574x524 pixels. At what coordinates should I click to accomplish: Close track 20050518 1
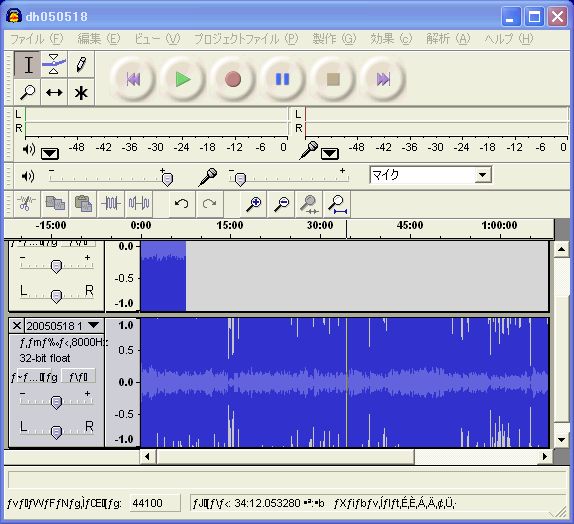(16, 326)
